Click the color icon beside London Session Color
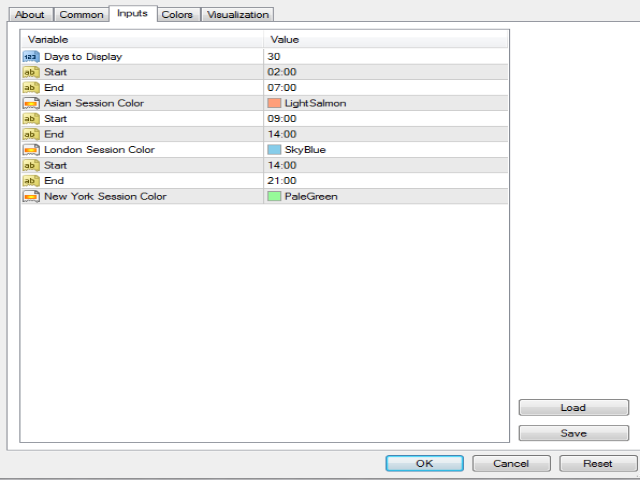This screenshot has width=640, height=480. (31, 150)
